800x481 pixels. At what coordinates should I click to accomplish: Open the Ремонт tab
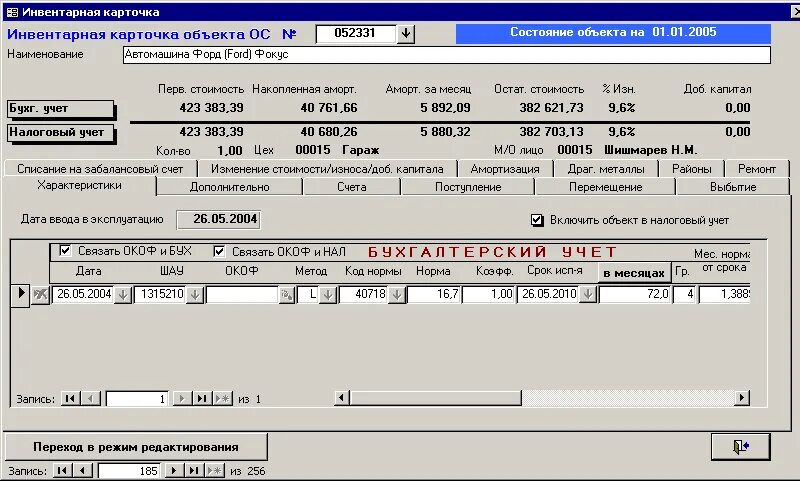[757, 169]
